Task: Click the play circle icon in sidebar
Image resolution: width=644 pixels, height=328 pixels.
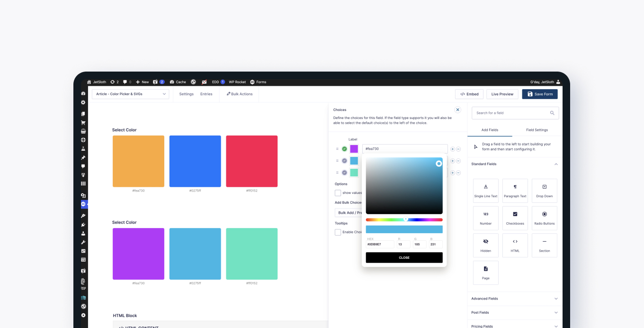Action: [x=83, y=315]
